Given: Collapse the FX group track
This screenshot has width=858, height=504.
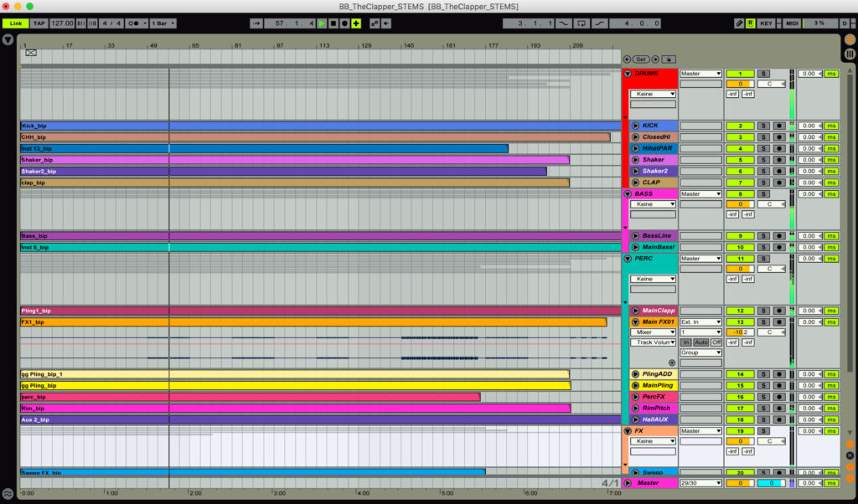Looking at the screenshot, I should (628, 431).
